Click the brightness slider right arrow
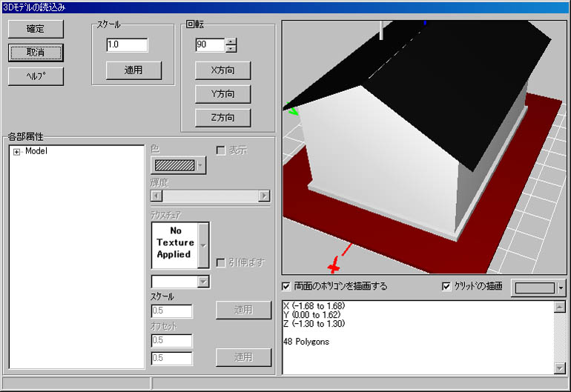Image resolution: width=571 pixels, height=392 pixels. (264, 196)
